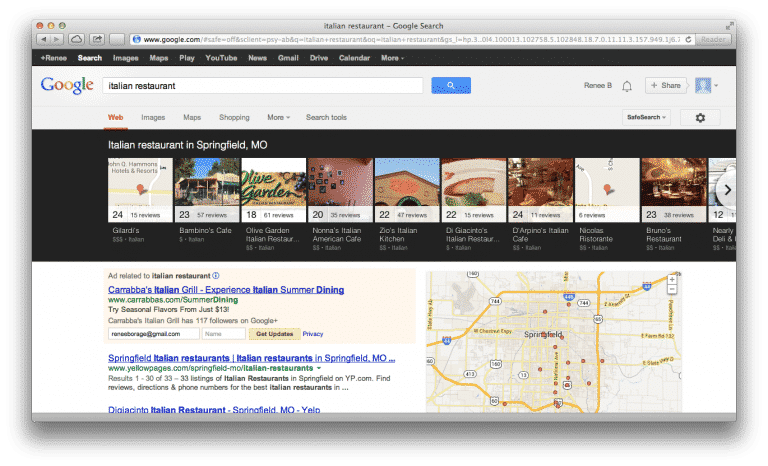The image size is (768, 466).
Task: Open Drive in the black Google bar
Action: 319,58
